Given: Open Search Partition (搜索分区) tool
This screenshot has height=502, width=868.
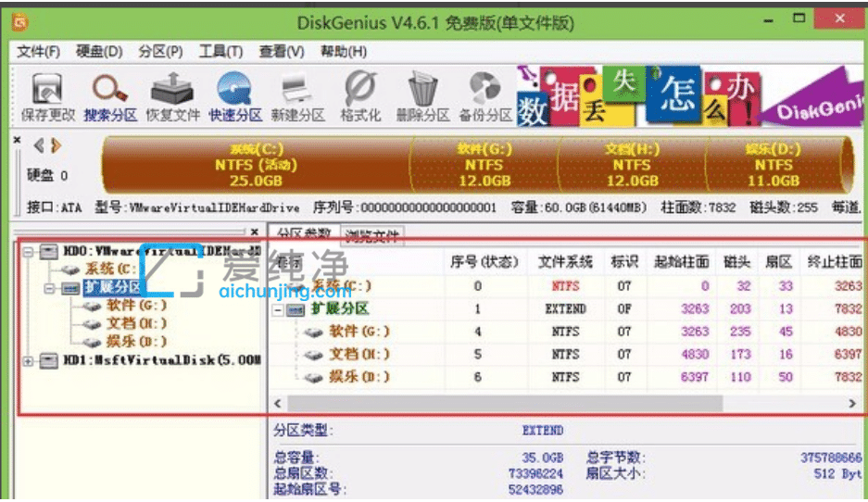Looking at the screenshot, I should [110, 97].
